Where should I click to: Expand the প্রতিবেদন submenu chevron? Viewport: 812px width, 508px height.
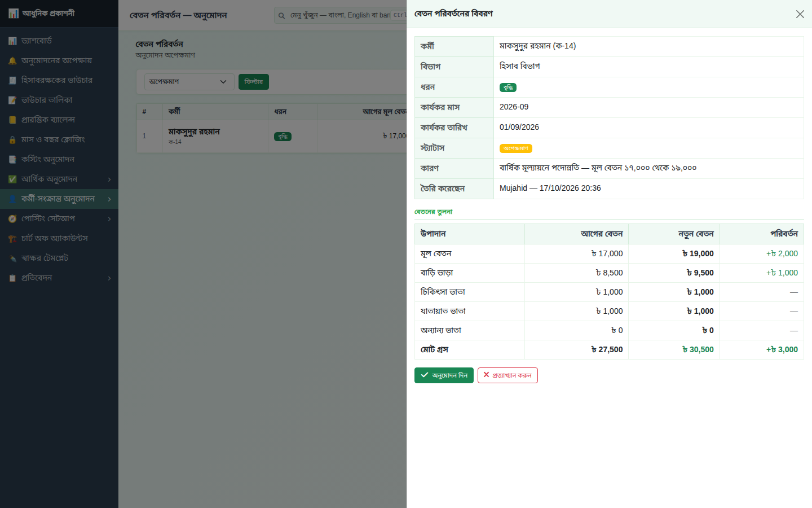[109, 278]
